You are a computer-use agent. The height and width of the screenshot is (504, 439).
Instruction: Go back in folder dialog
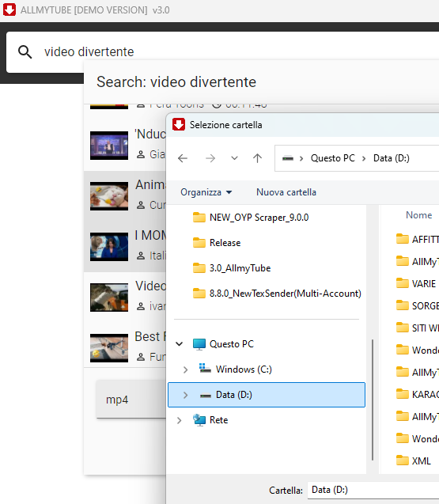[x=183, y=158]
